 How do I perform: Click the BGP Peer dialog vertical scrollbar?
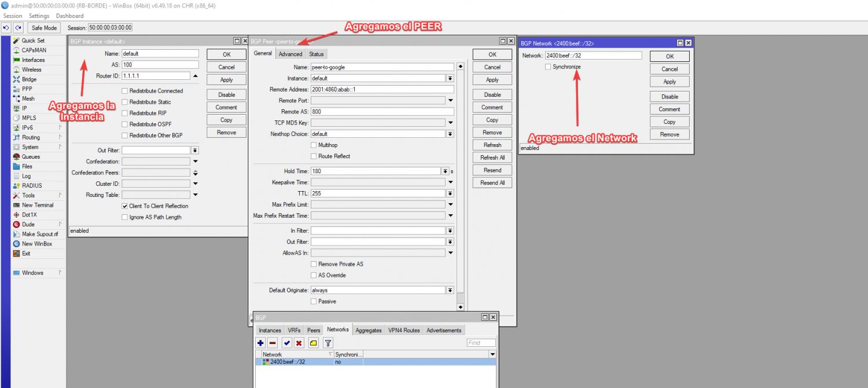461,185
